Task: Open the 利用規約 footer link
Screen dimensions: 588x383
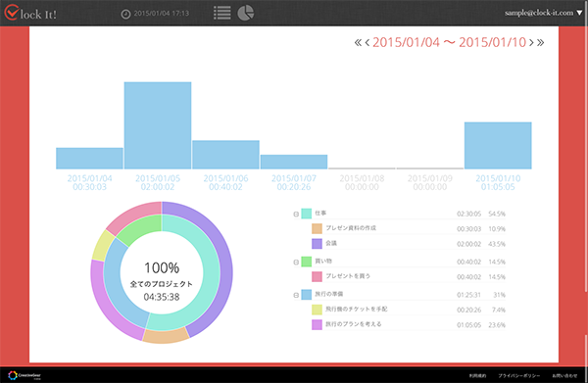Action: (x=477, y=375)
